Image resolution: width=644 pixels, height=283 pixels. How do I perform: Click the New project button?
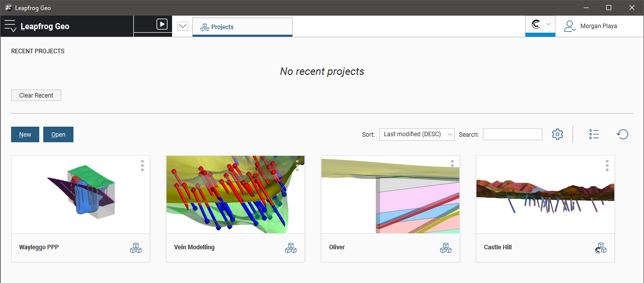(25, 134)
